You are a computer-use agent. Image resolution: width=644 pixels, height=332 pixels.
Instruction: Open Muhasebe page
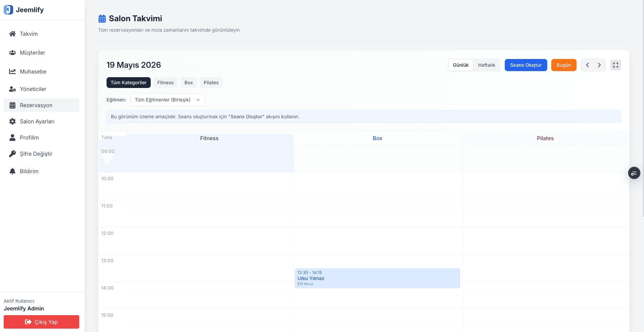[41, 71]
